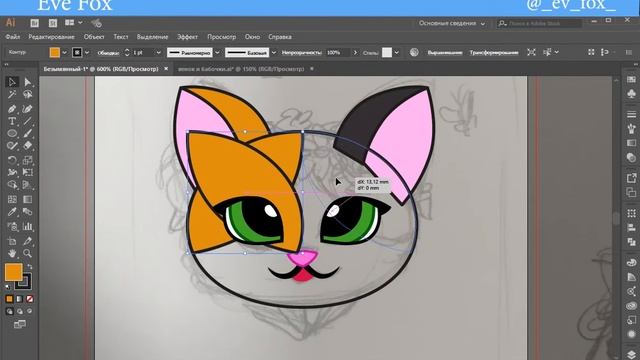Select the Artboard tool

tap(12, 241)
